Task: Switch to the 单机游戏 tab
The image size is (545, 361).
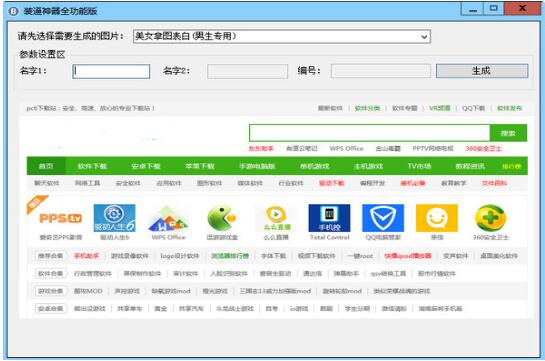Action: [315, 166]
